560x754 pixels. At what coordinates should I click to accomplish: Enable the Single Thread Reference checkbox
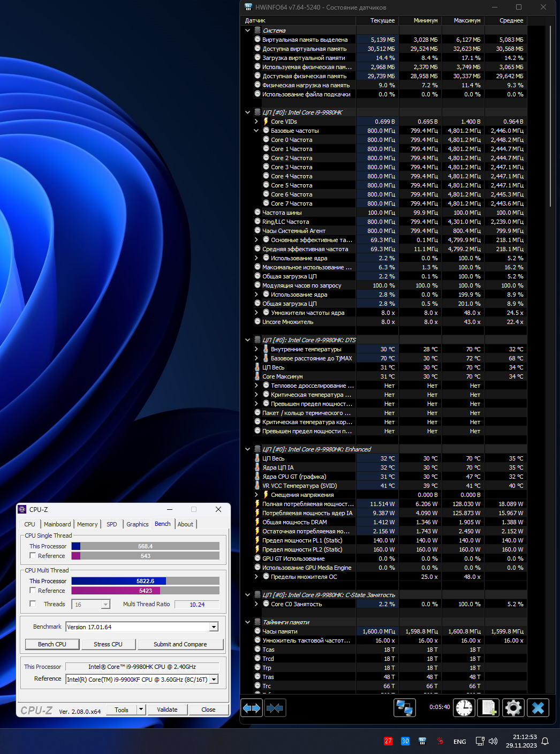pos(33,556)
